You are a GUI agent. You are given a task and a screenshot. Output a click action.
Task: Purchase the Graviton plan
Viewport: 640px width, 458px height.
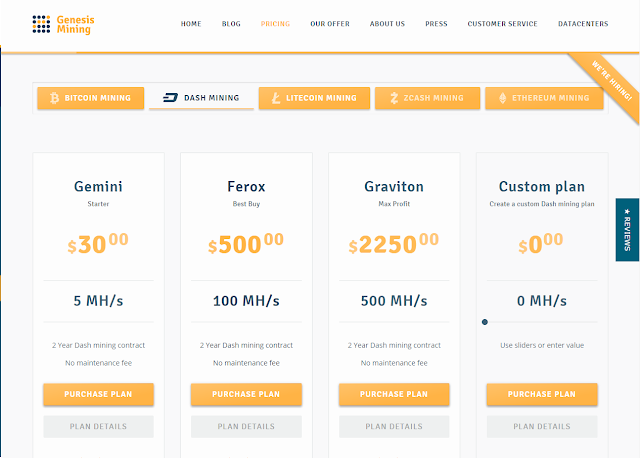click(394, 394)
